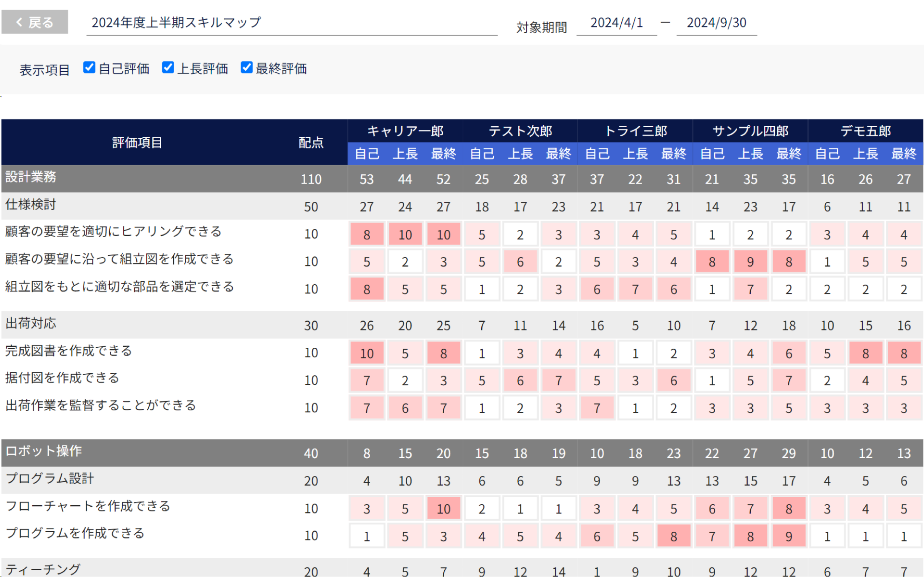Click the 出荷対応 subcategory row label
The image size is (924, 577).
[x=31, y=324]
